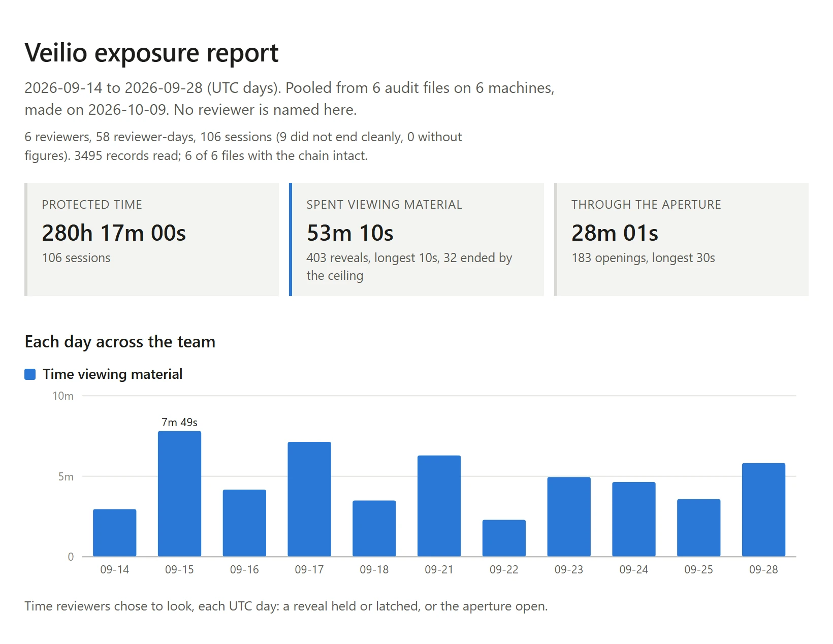Click the chart caption about time reviewers chose to look
The height and width of the screenshot is (644, 833).
click(286, 606)
